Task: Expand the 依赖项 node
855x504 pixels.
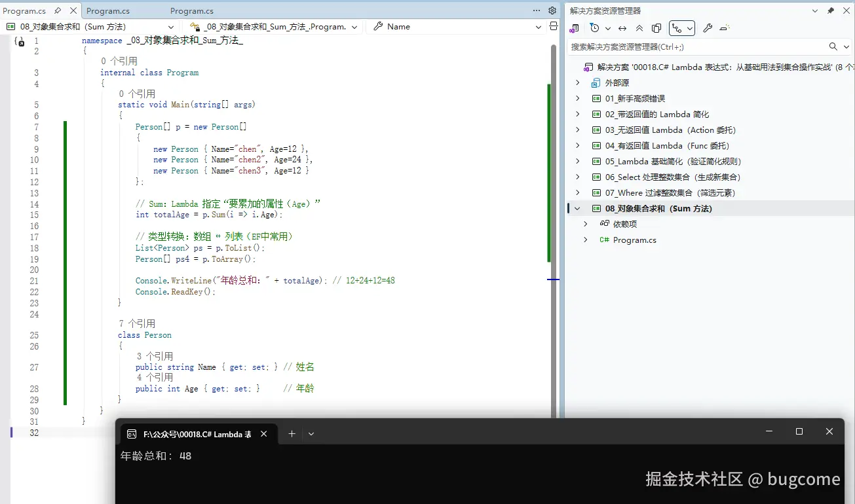Action: coord(586,224)
